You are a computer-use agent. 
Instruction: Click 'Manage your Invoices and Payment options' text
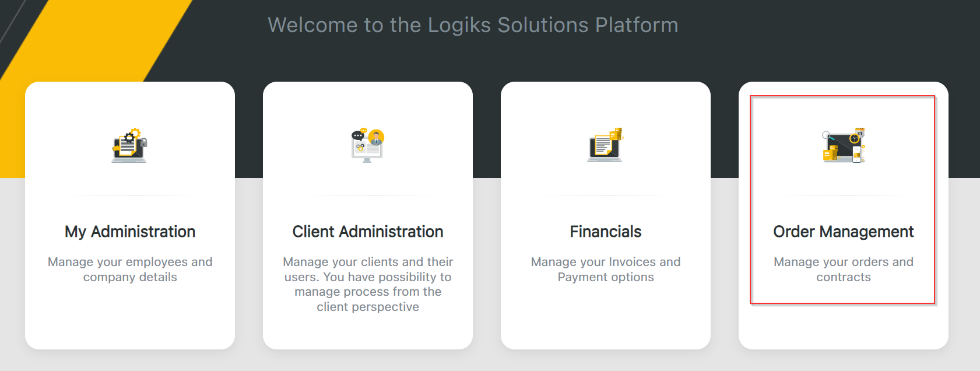coord(606,269)
